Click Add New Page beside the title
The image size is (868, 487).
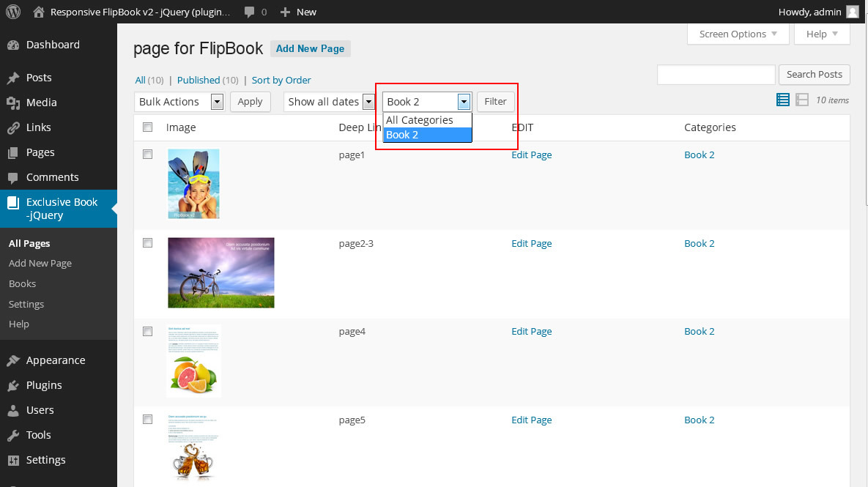(310, 48)
